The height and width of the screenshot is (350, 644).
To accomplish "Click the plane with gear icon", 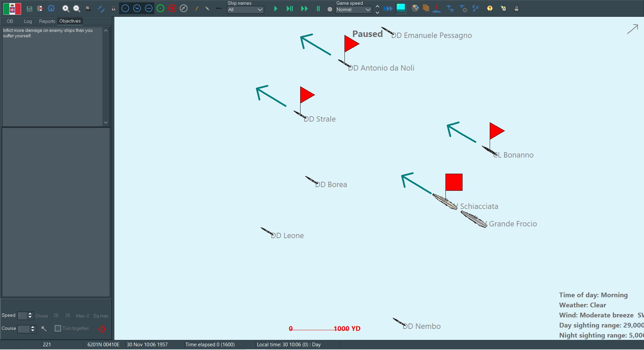I will pyautogui.click(x=463, y=9).
